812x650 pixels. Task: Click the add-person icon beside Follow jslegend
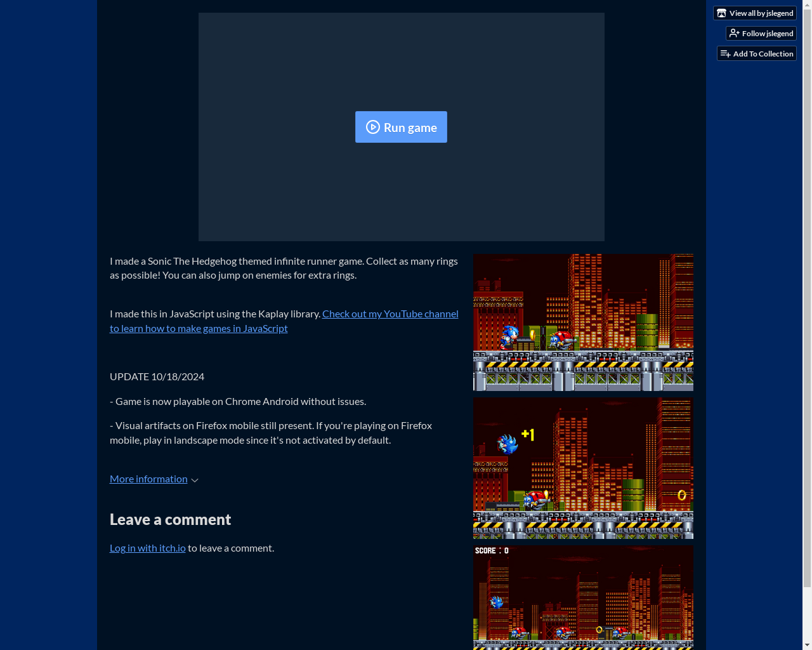click(x=734, y=34)
